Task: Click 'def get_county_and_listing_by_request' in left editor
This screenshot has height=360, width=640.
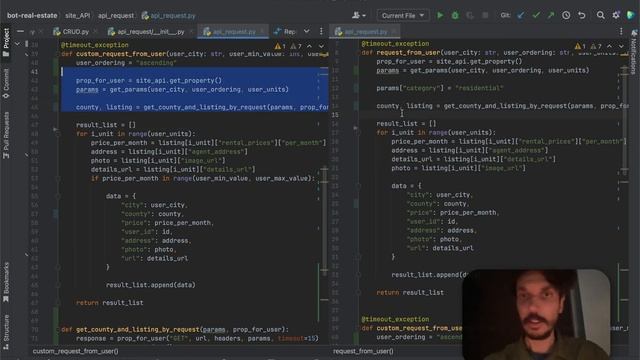Action: point(174,329)
